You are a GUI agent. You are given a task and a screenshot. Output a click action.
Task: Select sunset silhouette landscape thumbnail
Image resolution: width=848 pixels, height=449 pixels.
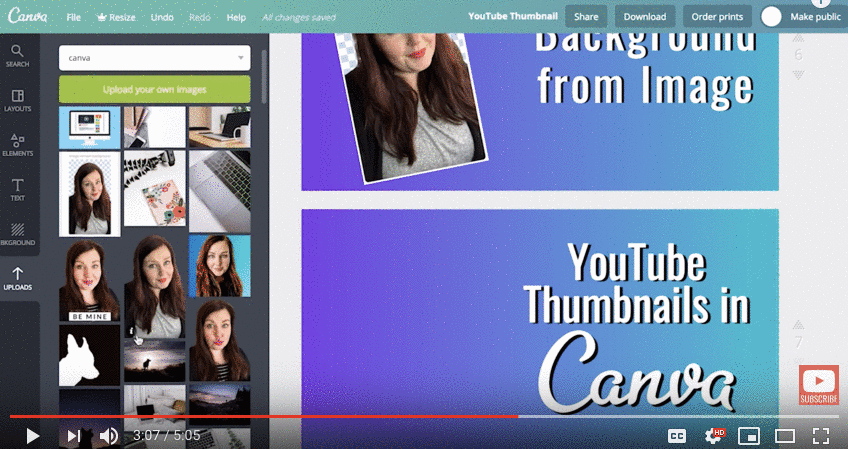[155, 360]
